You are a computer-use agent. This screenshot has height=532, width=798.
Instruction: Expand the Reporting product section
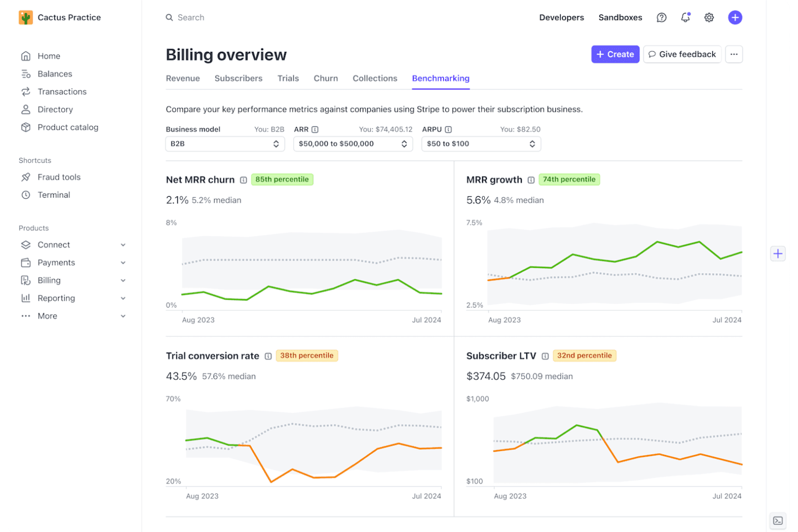click(x=123, y=298)
